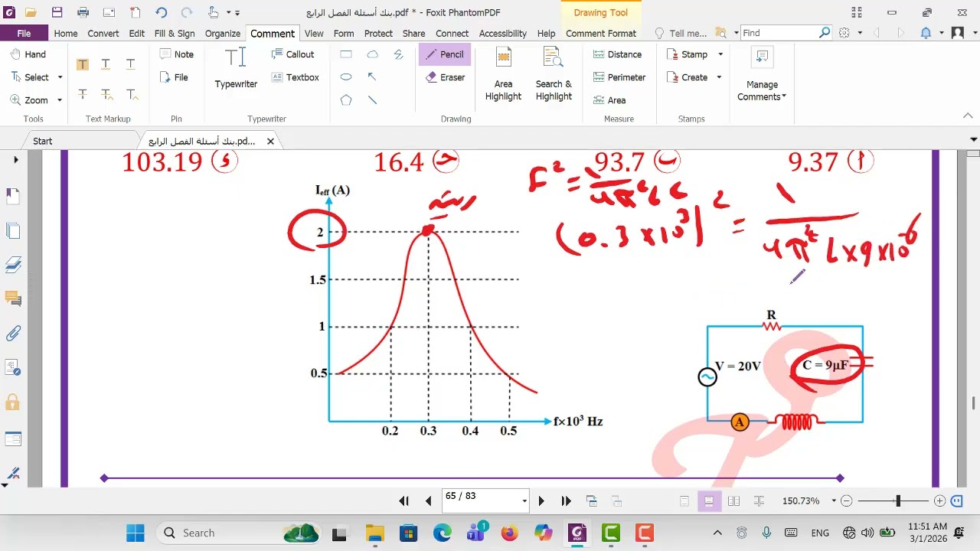Open the Windows Start menu
Viewport: 980px width, 551px height.
(x=135, y=533)
